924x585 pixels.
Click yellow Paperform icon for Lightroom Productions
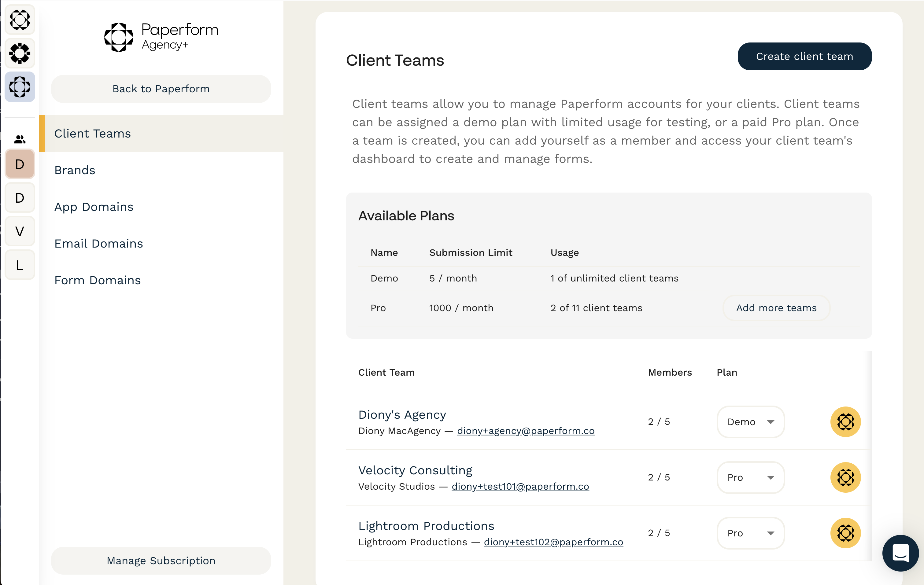coord(845,533)
